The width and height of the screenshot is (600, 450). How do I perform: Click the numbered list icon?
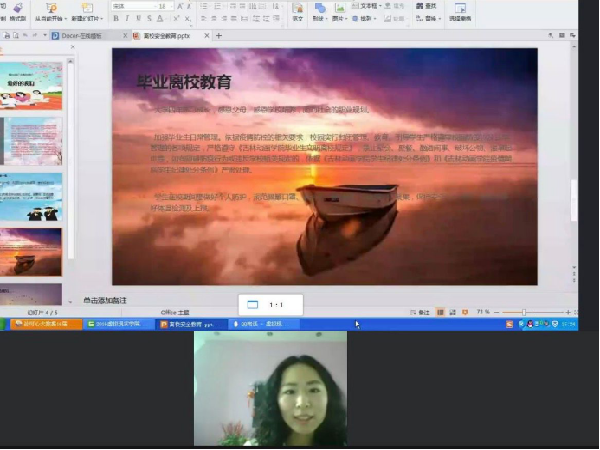point(218,6)
